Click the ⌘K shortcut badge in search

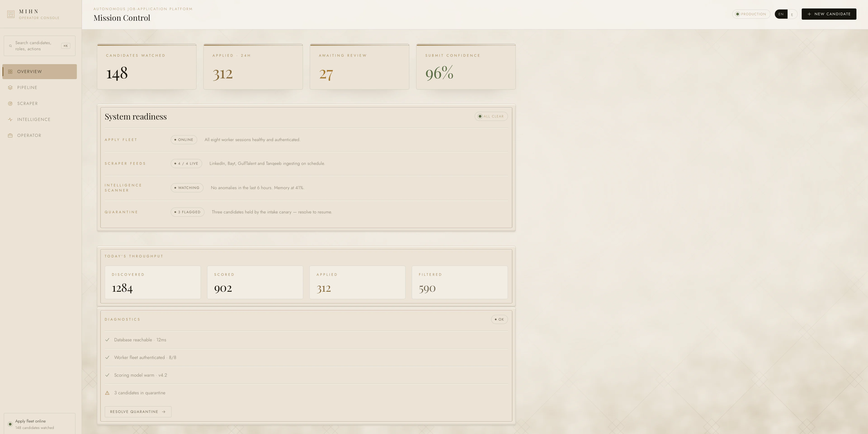click(66, 46)
